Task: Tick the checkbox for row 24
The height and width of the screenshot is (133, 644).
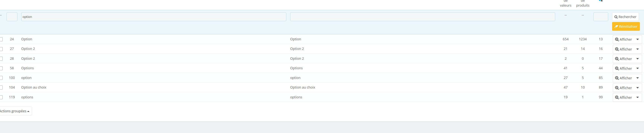Action: coord(1,39)
